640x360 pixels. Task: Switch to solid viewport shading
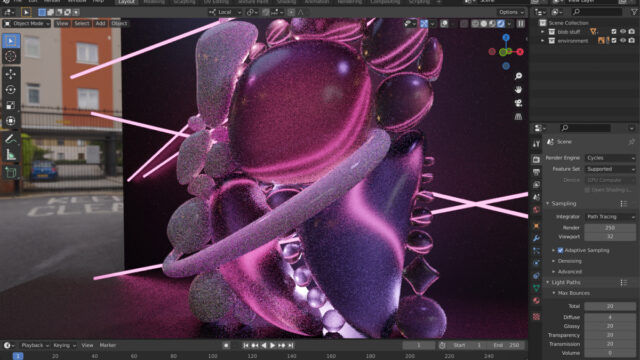(484, 24)
